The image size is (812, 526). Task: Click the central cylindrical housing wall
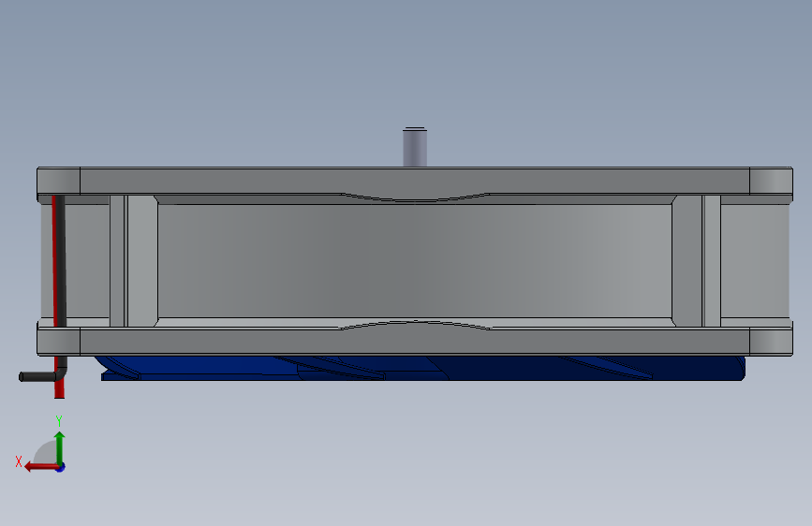(x=415, y=261)
